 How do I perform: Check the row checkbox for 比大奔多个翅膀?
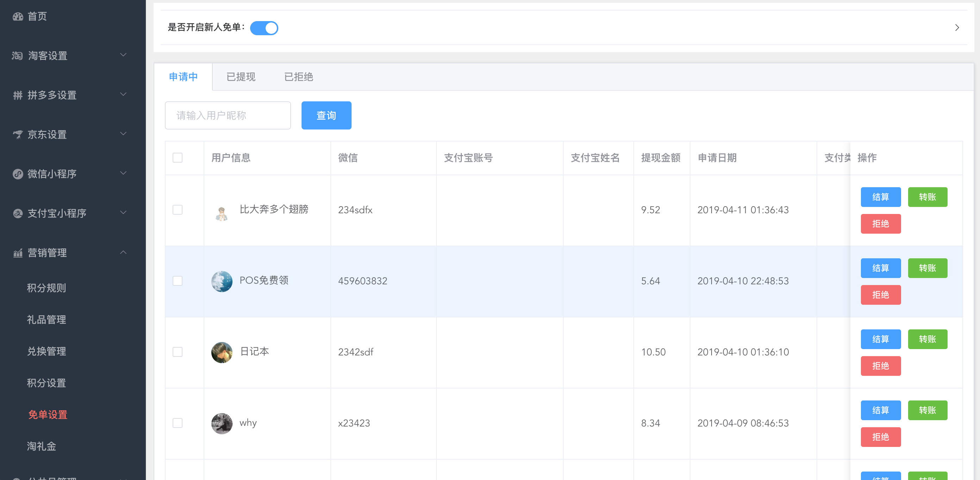pos(178,210)
